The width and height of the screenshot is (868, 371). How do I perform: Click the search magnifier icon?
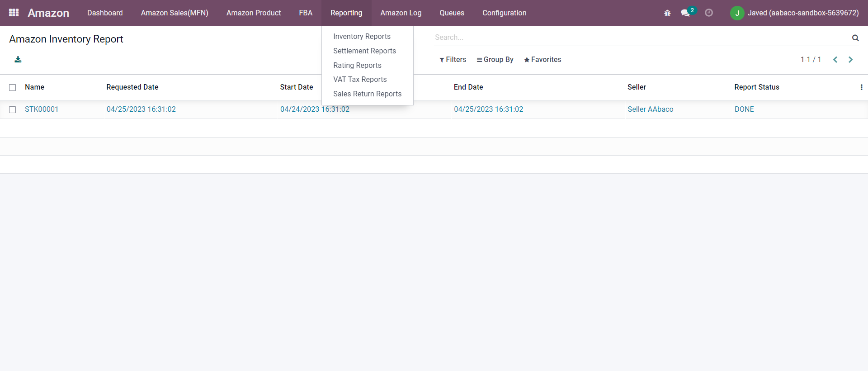point(855,38)
